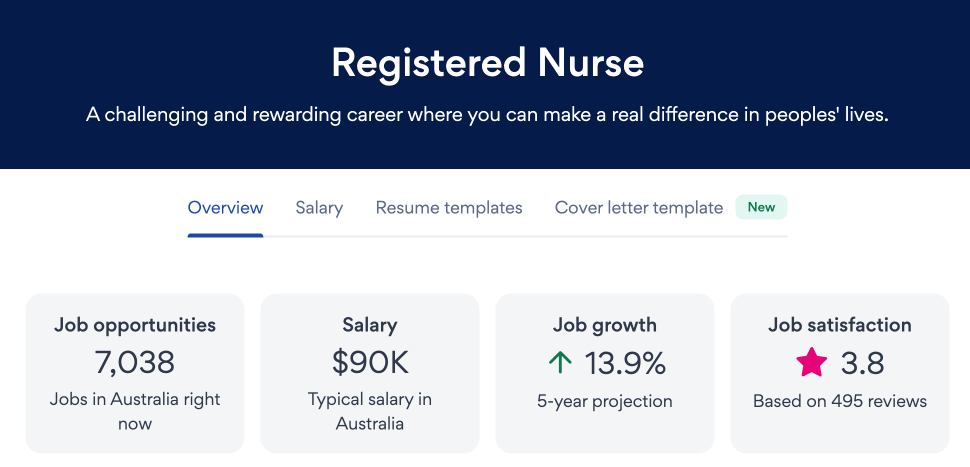Select the Cover letter template tab
The height and width of the screenshot is (467, 970).
638,208
